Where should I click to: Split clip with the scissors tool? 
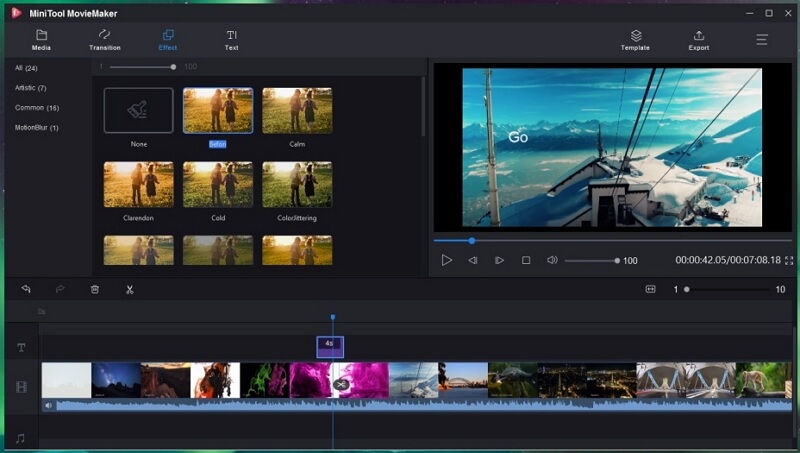(x=130, y=289)
